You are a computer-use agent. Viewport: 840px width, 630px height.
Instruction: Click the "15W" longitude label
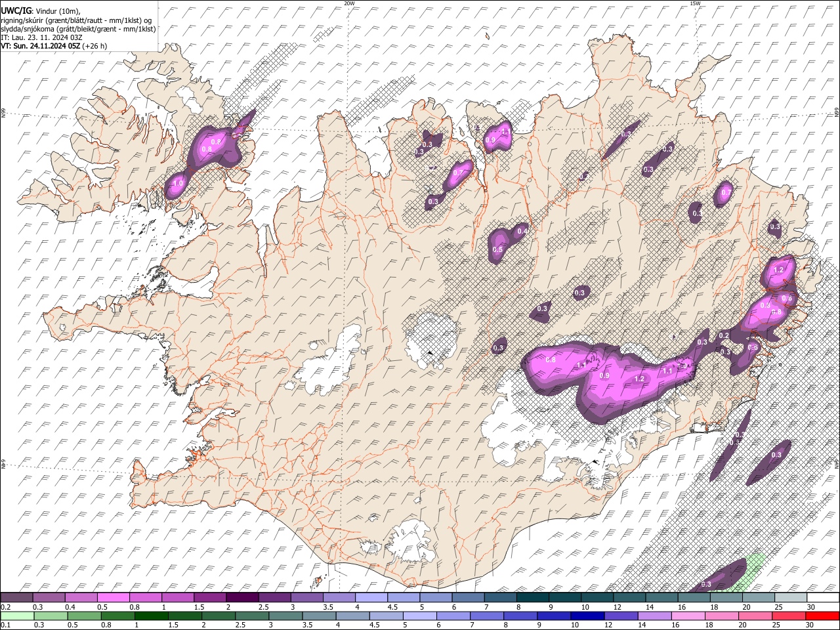coord(694,3)
